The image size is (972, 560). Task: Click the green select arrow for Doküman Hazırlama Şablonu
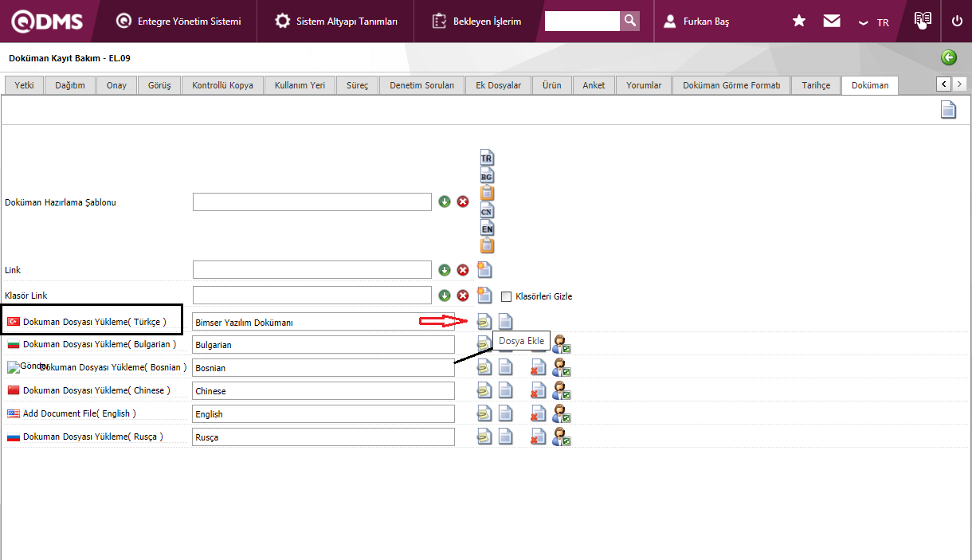445,202
